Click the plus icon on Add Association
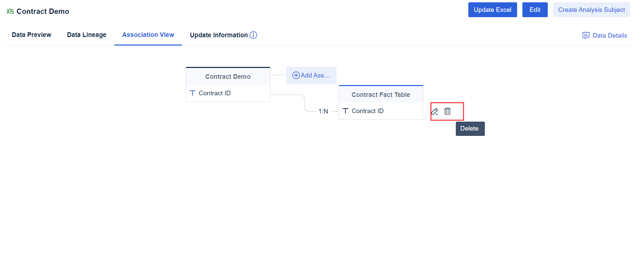The height and width of the screenshot is (274, 644). click(x=296, y=75)
